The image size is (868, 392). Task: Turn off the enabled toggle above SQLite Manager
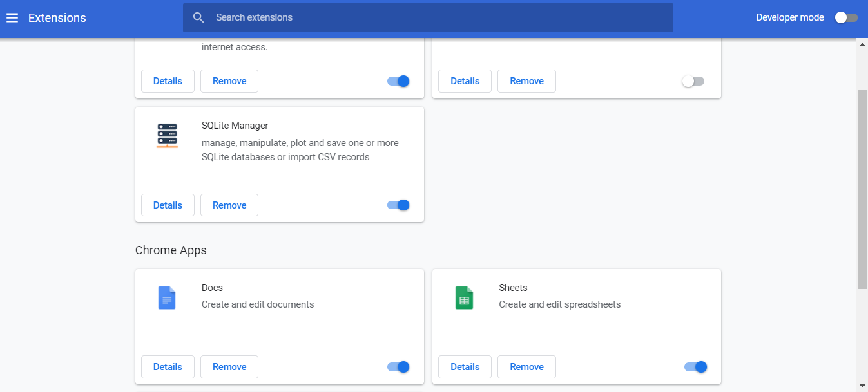coord(398,81)
